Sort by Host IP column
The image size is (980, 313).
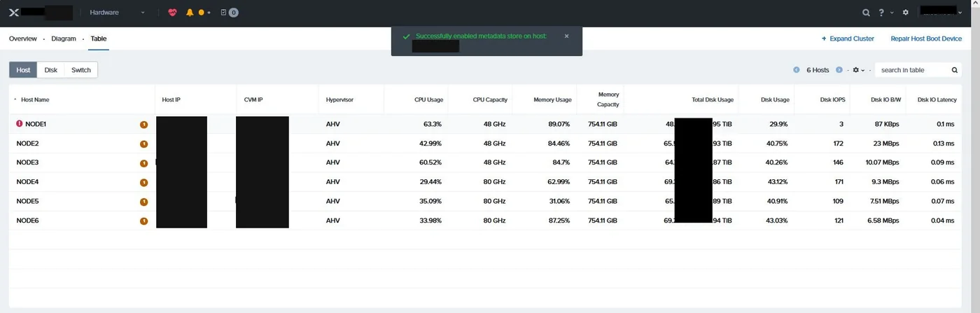pyautogui.click(x=171, y=99)
